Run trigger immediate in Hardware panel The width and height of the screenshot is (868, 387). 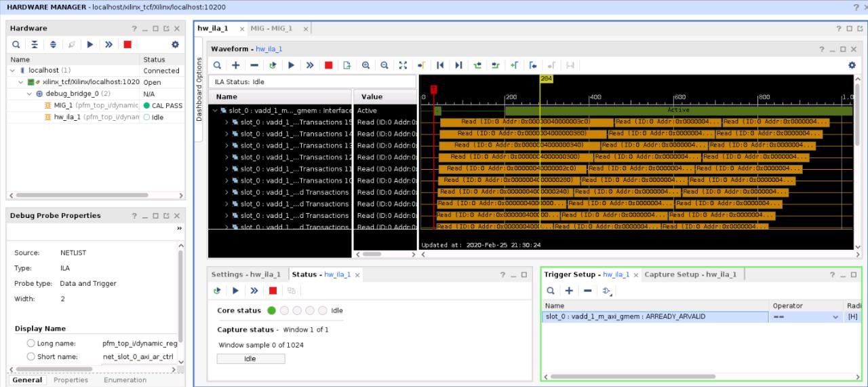pos(108,44)
